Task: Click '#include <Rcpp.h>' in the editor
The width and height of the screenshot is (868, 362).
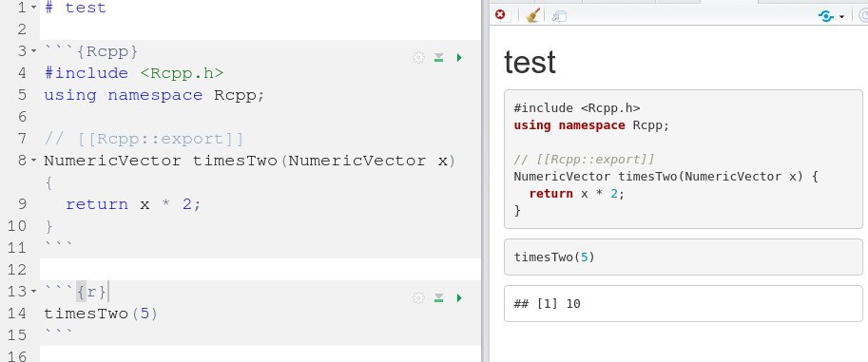Action: (134, 73)
